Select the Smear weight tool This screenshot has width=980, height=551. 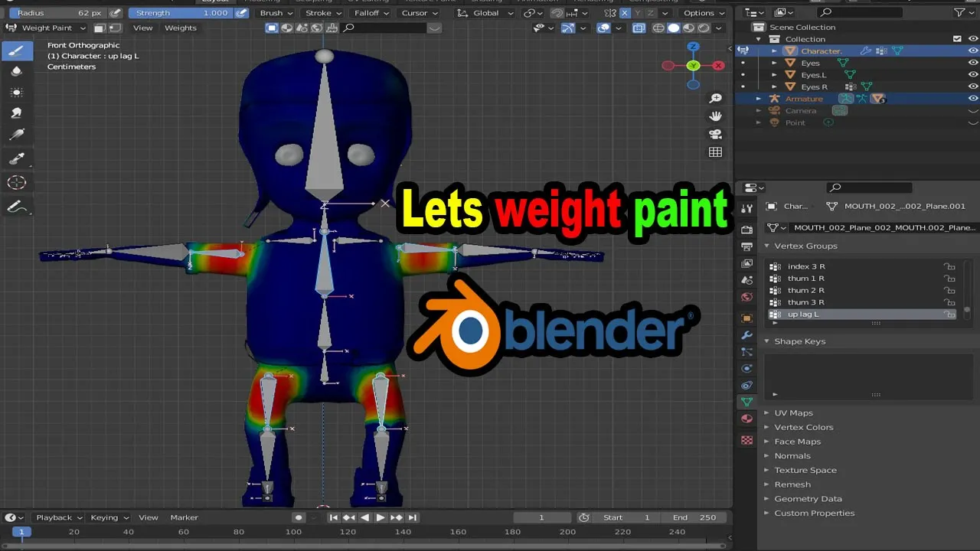click(x=17, y=112)
